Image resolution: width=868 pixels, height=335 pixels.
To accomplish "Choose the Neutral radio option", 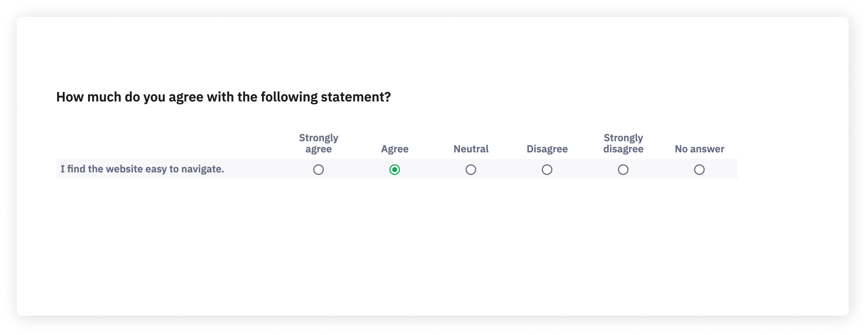I will pyautogui.click(x=471, y=170).
